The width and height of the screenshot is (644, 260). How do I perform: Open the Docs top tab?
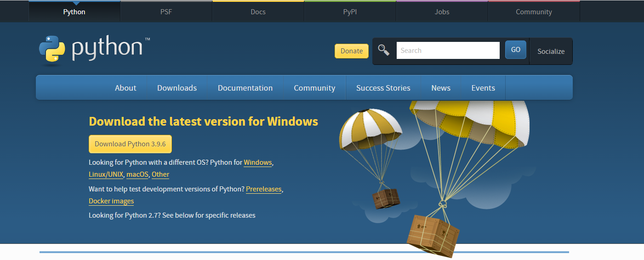(x=258, y=12)
